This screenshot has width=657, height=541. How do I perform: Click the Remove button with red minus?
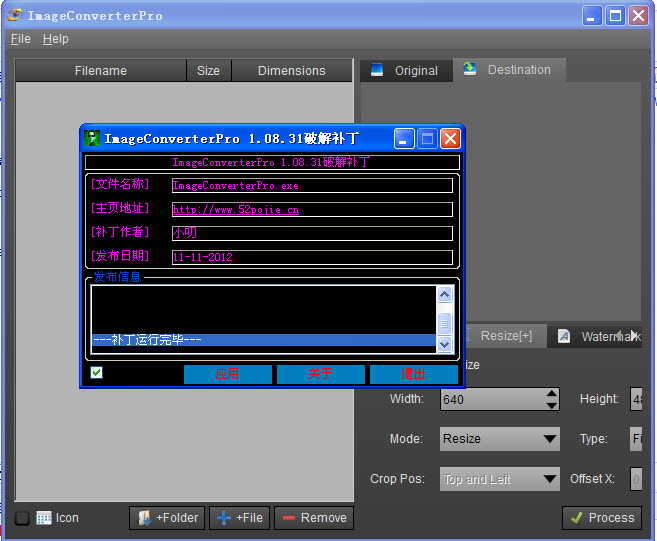(x=314, y=518)
